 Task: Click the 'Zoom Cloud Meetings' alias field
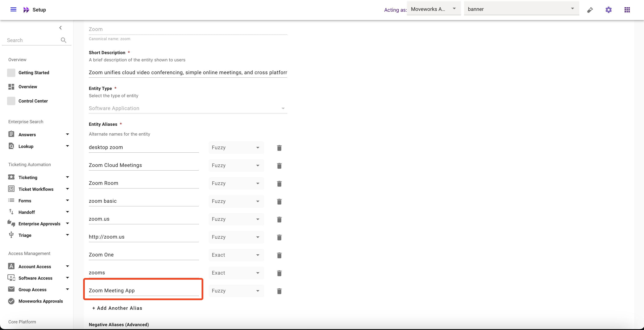143,165
